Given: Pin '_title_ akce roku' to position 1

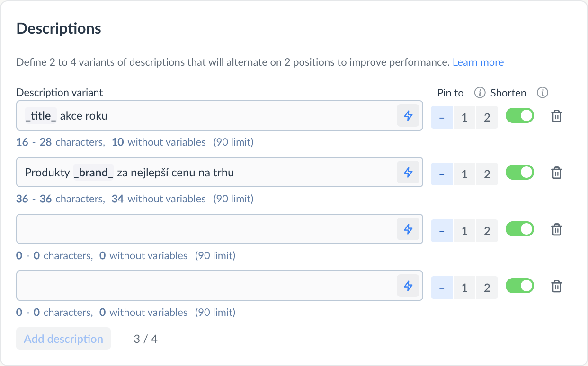Looking at the screenshot, I should 464,117.
